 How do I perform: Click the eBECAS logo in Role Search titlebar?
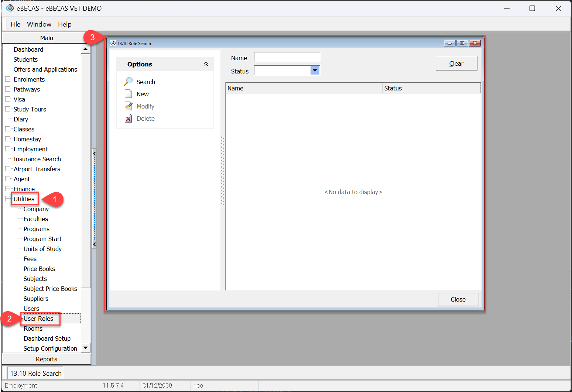pyautogui.click(x=113, y=43)
